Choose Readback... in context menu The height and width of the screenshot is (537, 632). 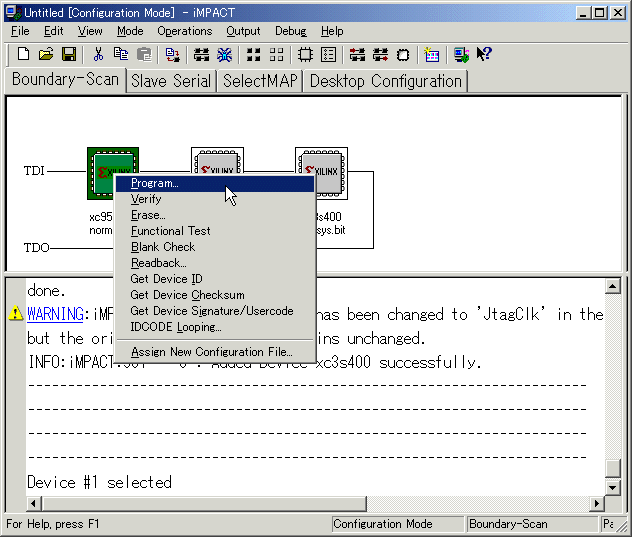pos(215,263)
